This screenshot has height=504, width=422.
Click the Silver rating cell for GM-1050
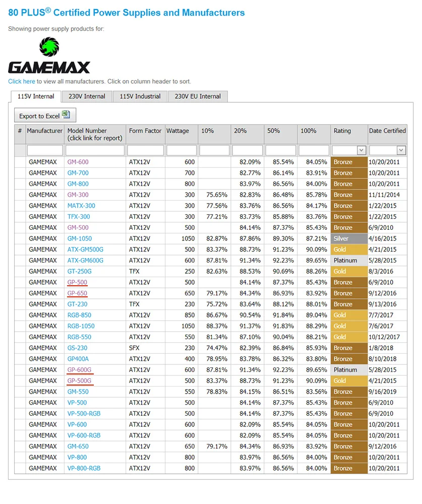coord(349,238)
